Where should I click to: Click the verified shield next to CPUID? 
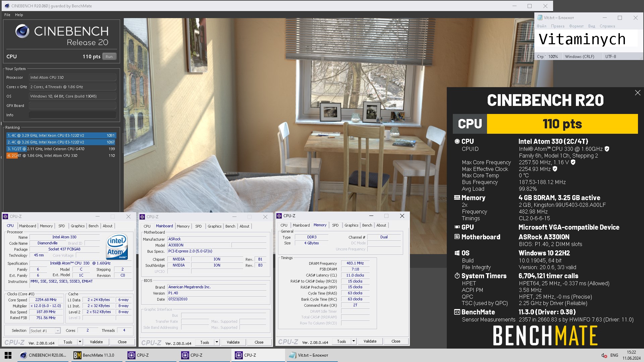pos(607,149)
